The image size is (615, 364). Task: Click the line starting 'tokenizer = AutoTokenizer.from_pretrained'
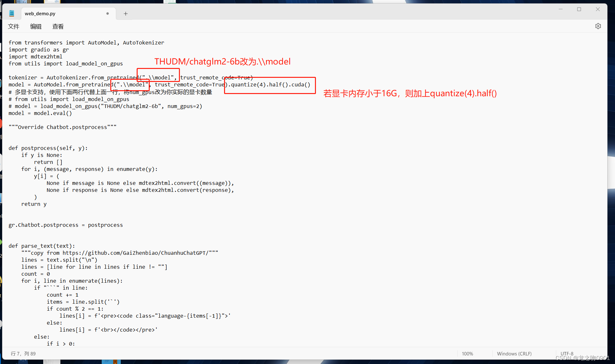(x=131, y=78)
